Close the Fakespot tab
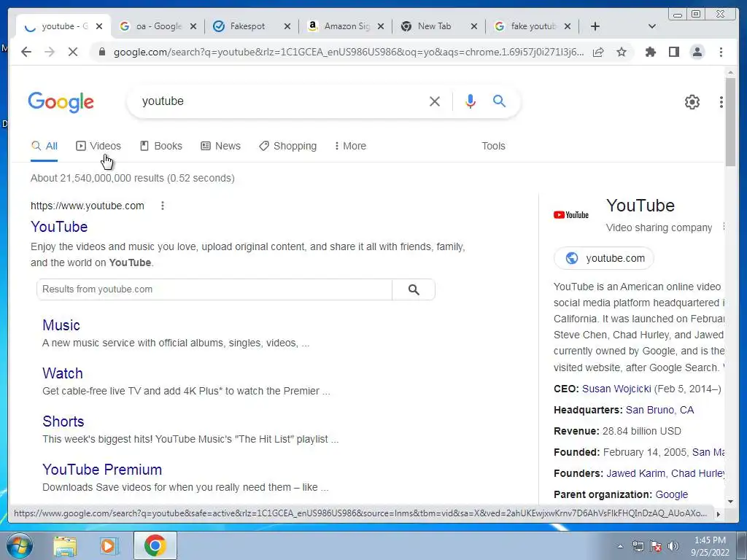This screenshot has width=747, height=560. [x=287, y=27]
